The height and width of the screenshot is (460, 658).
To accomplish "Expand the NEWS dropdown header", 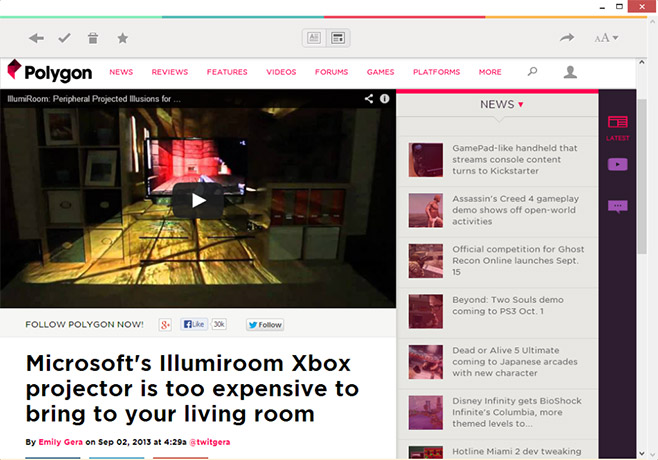I will point(502,104).
